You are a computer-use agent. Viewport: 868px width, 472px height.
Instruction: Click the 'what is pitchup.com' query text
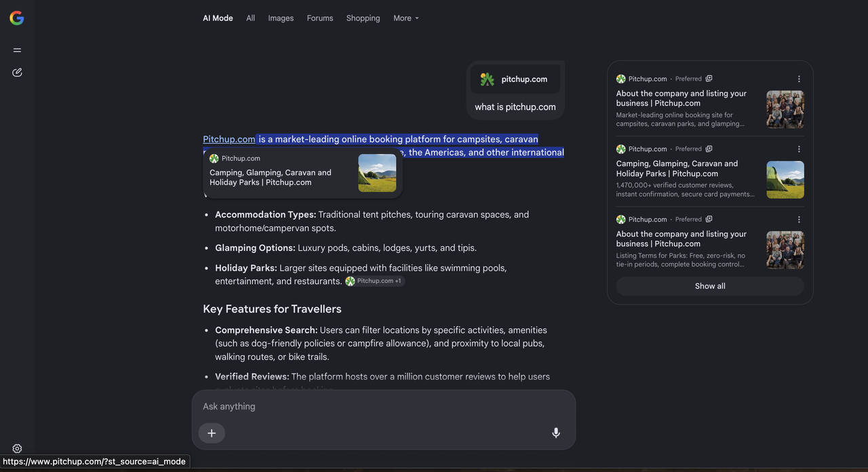click(515, 107)
